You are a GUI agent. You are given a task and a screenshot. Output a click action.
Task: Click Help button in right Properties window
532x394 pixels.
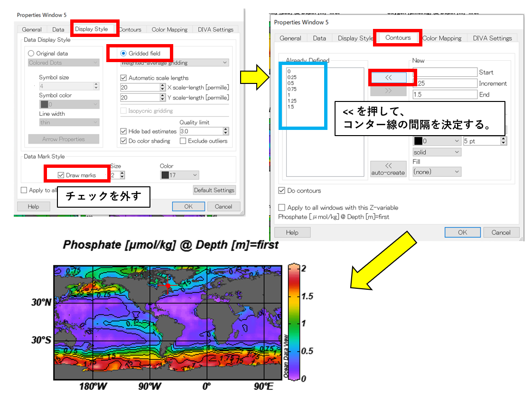pos(292,232)
